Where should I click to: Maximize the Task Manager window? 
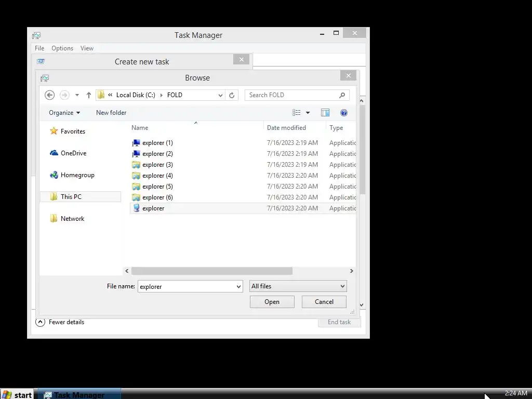(336, 33)
